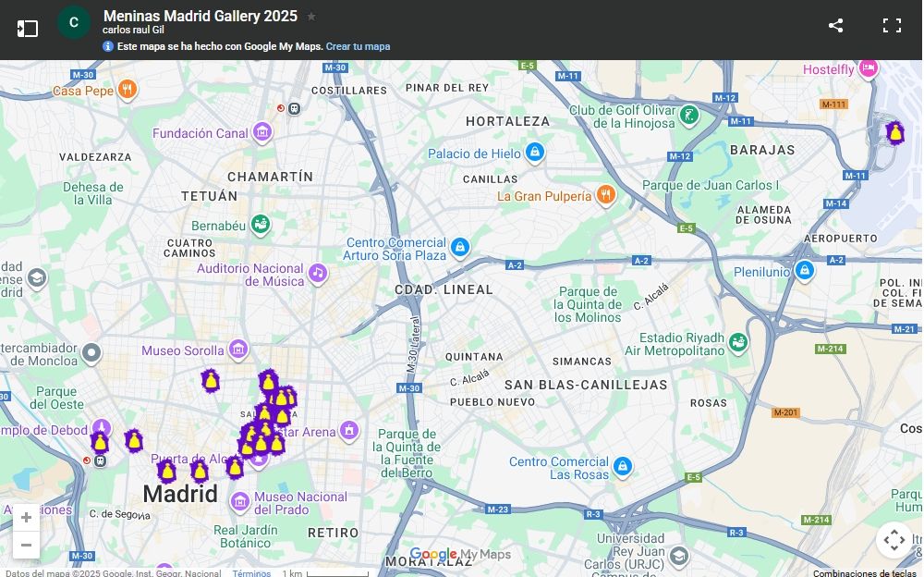The width and height of the screenshot is (924, 577).
Task: Zoom in on the map
Action: [26, 517]
